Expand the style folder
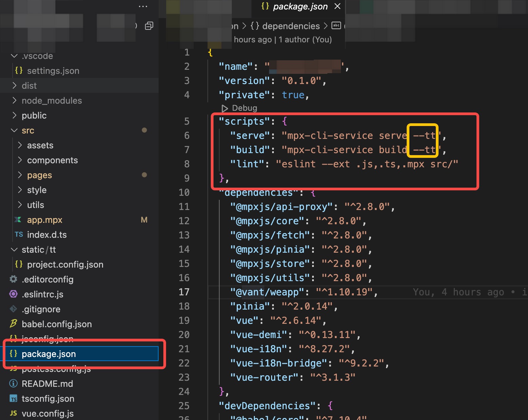 (x=20, y=190)
